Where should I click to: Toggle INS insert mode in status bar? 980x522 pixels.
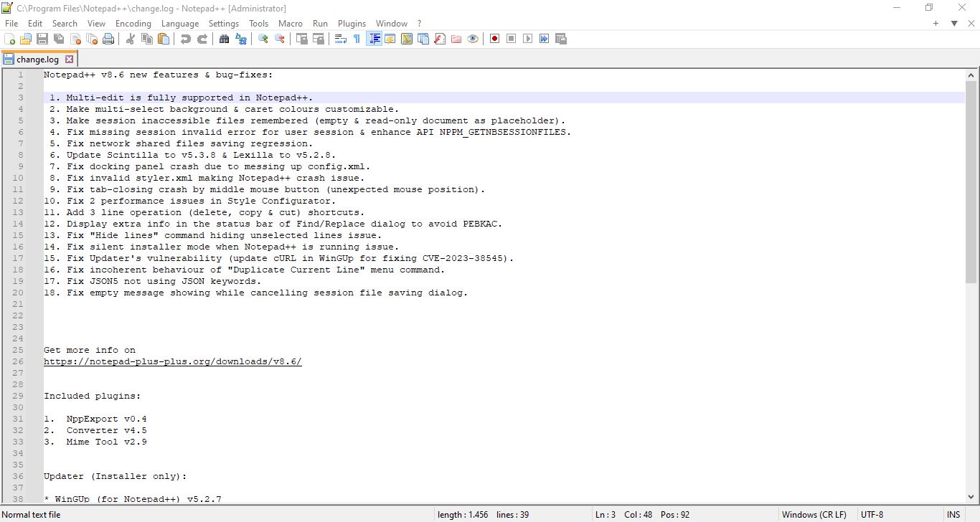(953, 515)
